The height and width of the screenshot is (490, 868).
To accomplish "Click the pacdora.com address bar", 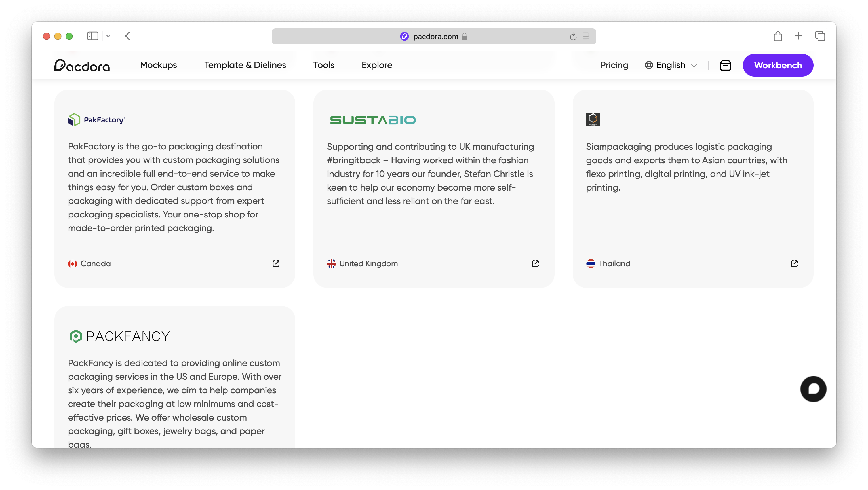I will point(434,36).
